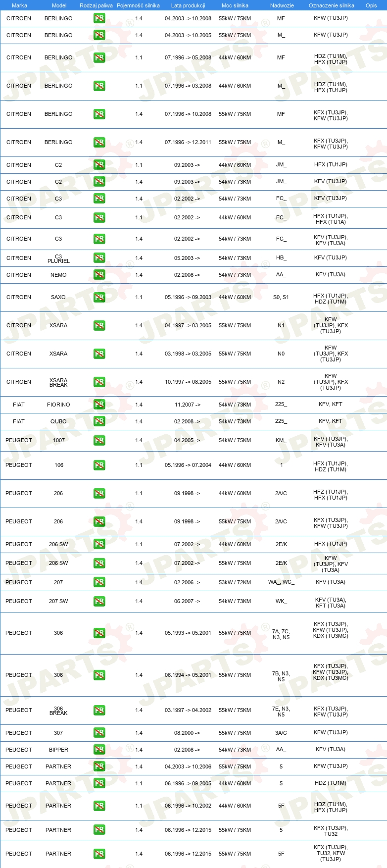Click the fuel icon for Peugeot 206 1.4
This screenshot has height=868, width=387.
point(99,521)
